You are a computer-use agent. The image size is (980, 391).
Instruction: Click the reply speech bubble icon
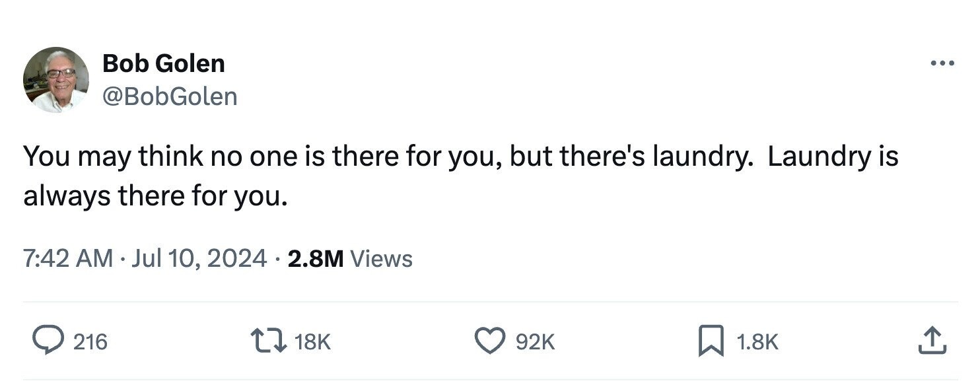tap(49, 341)
